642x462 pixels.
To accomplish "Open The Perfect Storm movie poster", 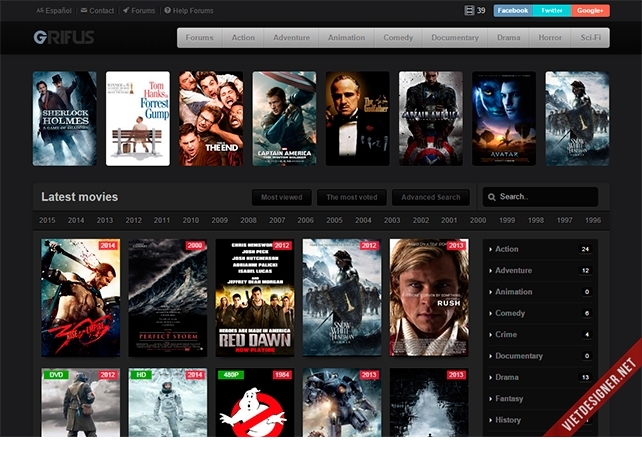I will pyautogui.click(x=168, y=298).
